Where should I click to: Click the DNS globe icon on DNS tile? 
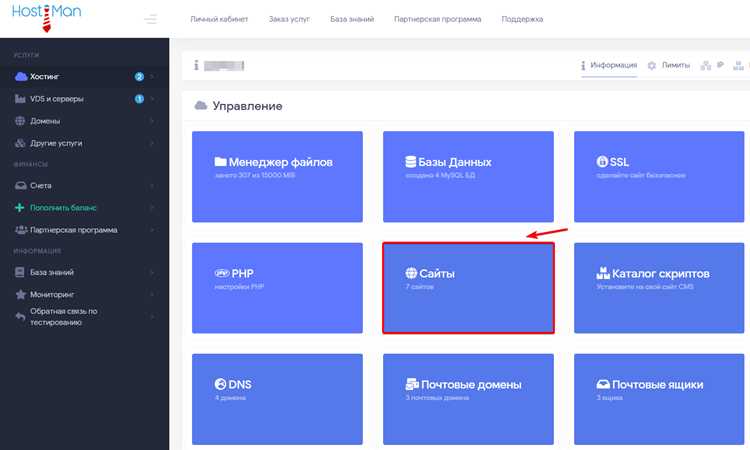(220, 384)
